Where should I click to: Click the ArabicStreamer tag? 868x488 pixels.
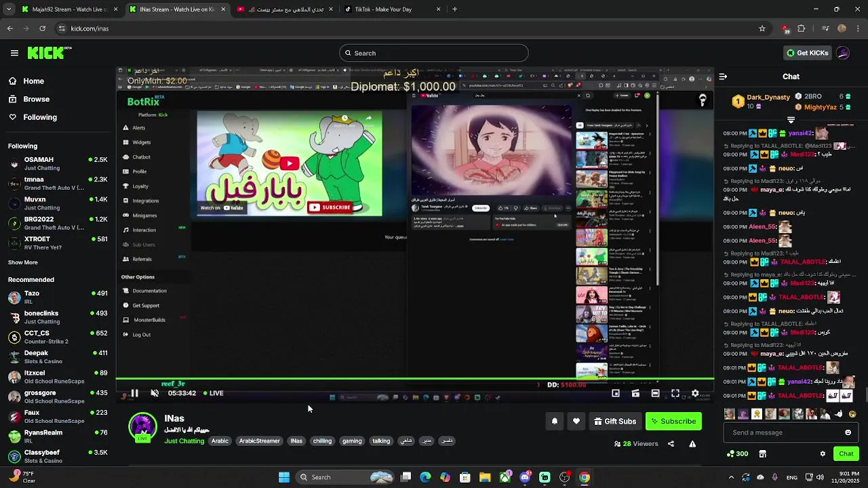tap(259, 441)
